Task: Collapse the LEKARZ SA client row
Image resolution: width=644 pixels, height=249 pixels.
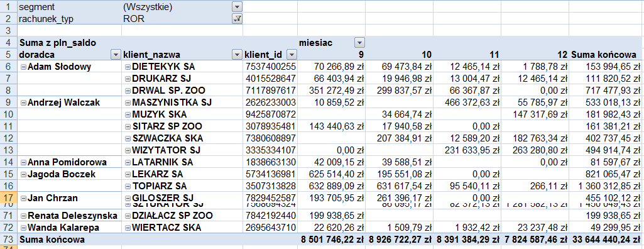Action: coord(128,174)
